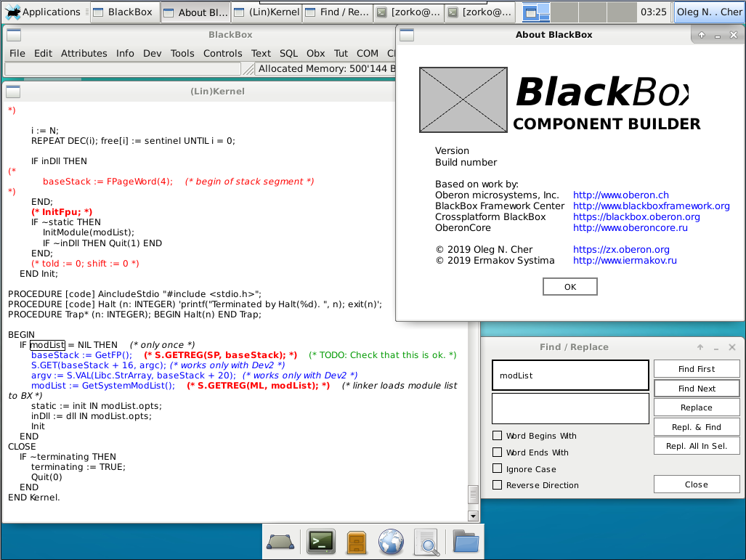Open the Attributes menu
This screenshot has width=746, height=560.
(84, 53)
